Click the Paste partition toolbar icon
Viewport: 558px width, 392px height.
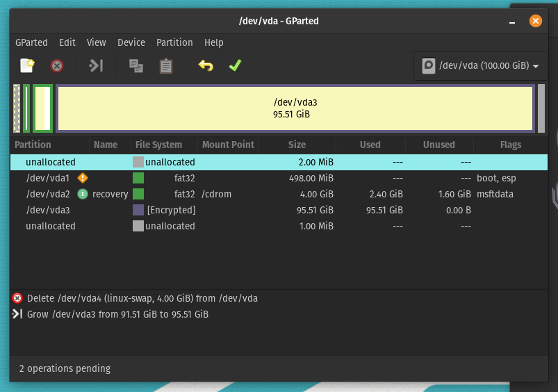pos(166,66)
